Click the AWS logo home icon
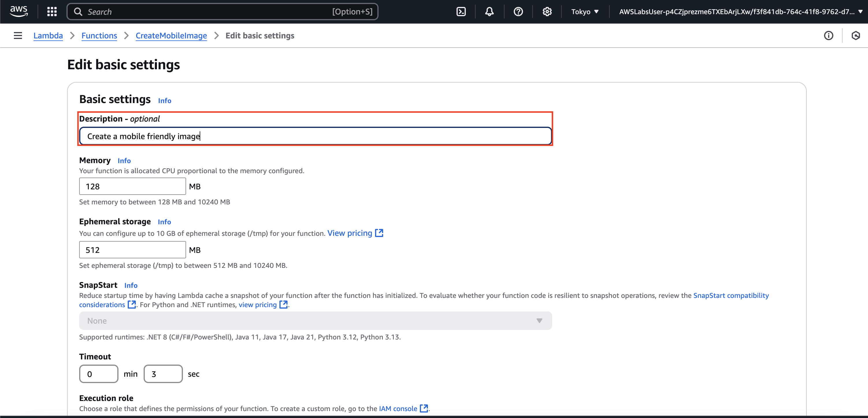 tap(18, 12)
